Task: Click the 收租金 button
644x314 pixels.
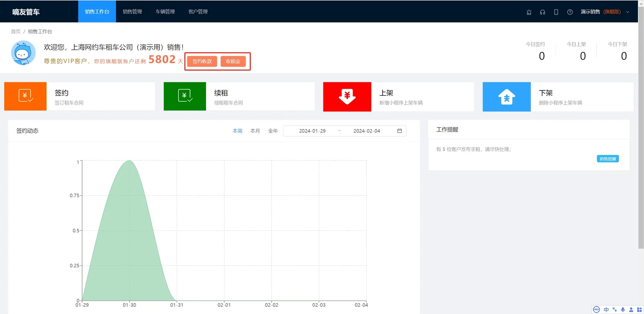Action: coord(233,62)
